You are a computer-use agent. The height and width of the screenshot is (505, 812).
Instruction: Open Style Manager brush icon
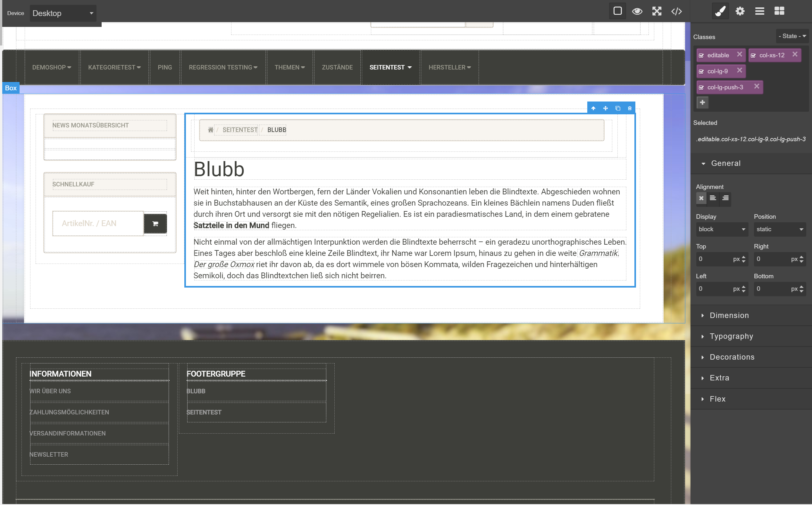point(720,11)
